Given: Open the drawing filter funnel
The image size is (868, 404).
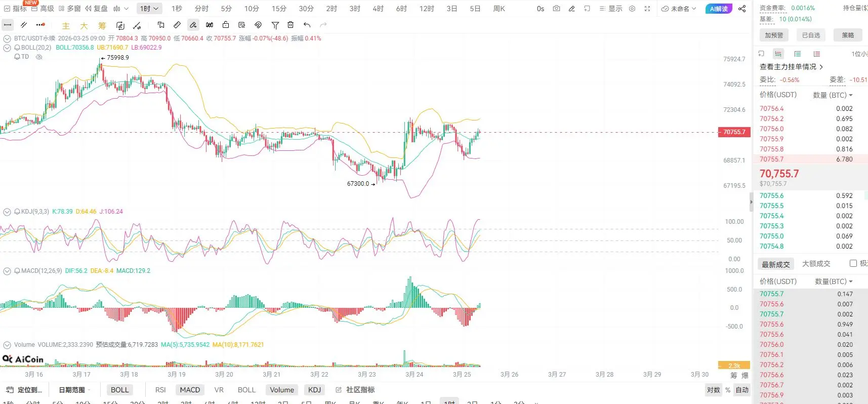Looking at the screenshot, I should 275,25.
